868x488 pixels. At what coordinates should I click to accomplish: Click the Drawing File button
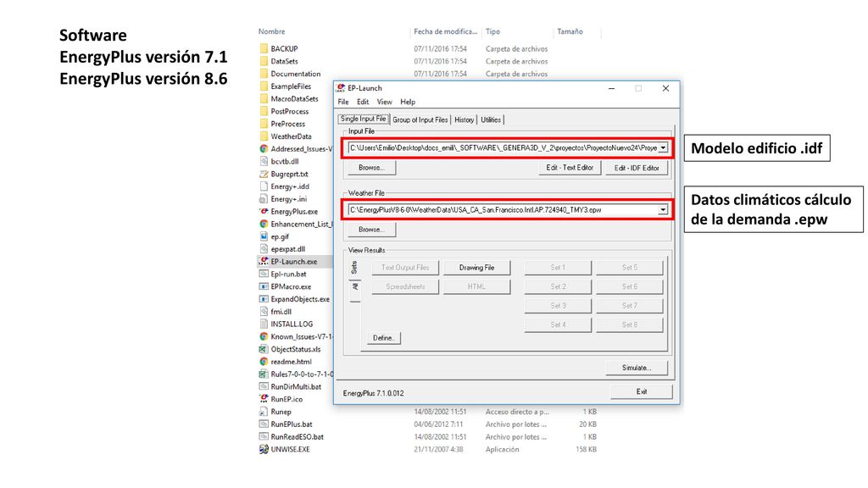click(x=476, y=268)
